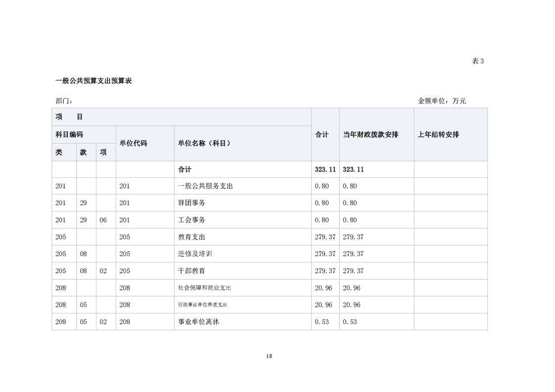Click the page number 18
The image size is (555, 392).
coord(269,356)
